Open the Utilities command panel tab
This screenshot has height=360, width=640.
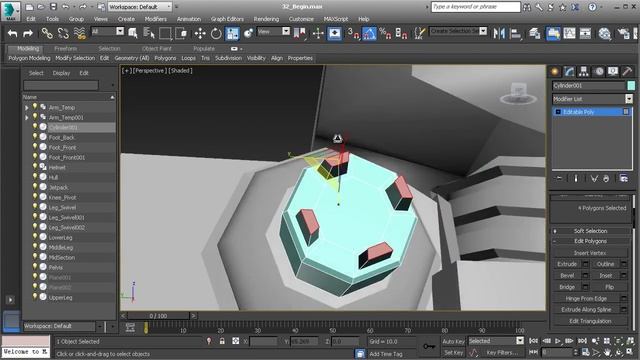point(627,72)
